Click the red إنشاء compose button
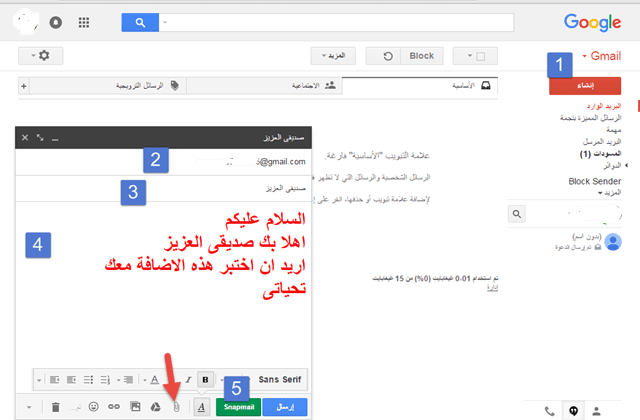The height and width of the screenshot is (420, 640). point(585,86)
